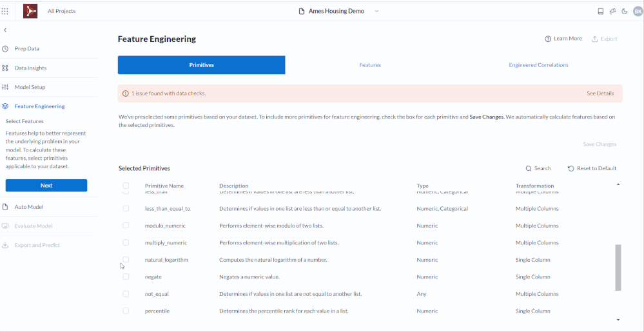Click the table scrollbar up arrow
The image size is (644, 332).
618,184
